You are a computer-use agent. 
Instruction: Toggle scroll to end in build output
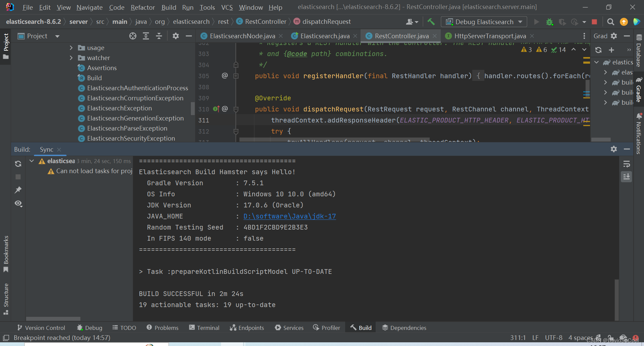tap(627, 177)
